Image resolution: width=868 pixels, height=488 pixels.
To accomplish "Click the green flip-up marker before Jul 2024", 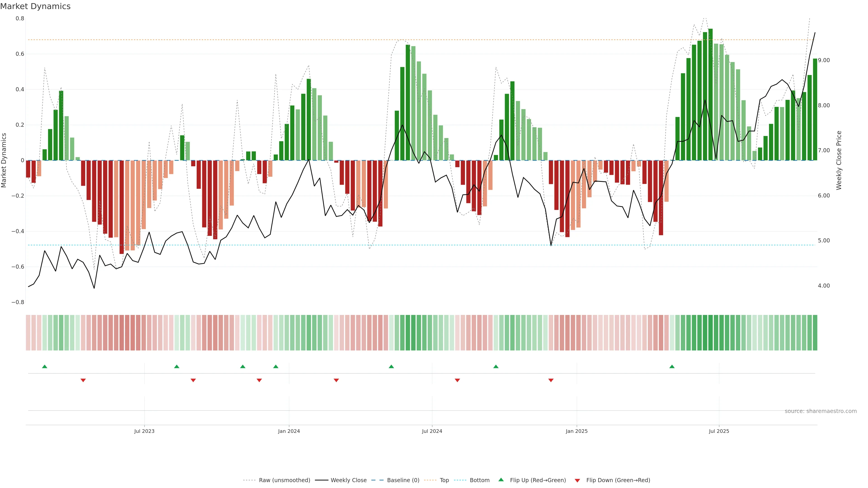I will [x=391, y=366].
